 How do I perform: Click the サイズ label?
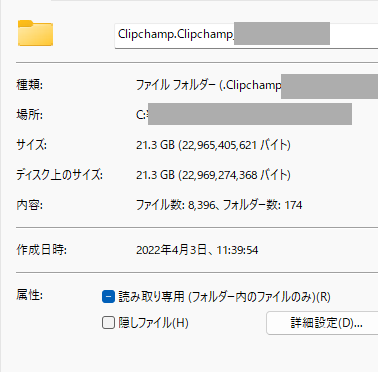point(32,145)
